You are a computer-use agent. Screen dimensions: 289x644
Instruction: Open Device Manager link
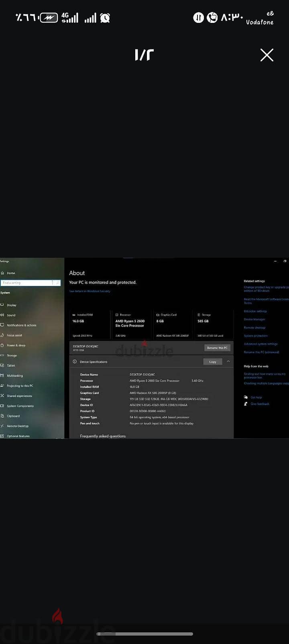coord(254,320)
